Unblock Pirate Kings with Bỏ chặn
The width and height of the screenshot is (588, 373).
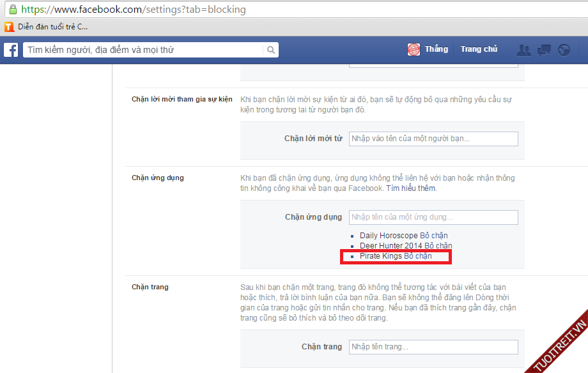pyautogui.click(x=418, y=256)
